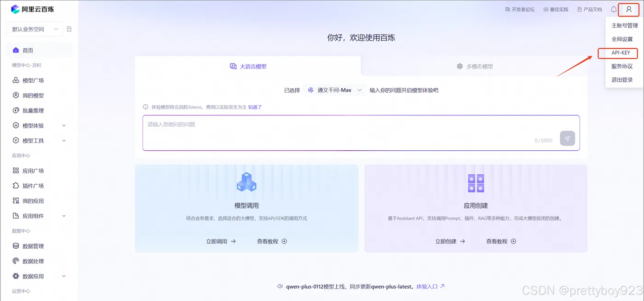Viewport: 644px width, 301px height.
Task: Expand the 应用组件 chevron
Action: coord(64,216)
